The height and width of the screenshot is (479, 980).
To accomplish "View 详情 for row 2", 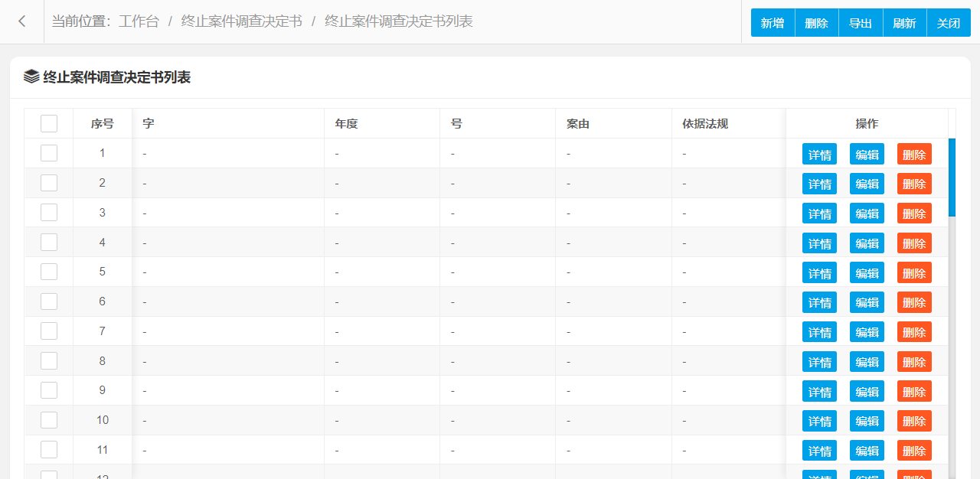I will (819, 184).
